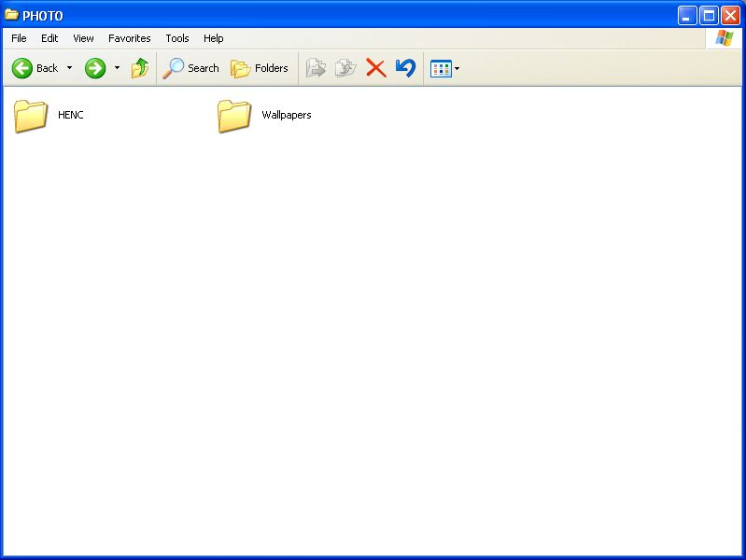746x560 pixels.
Task: Select the Wallpapers folder icon
Action: click(x=234, y=116)
